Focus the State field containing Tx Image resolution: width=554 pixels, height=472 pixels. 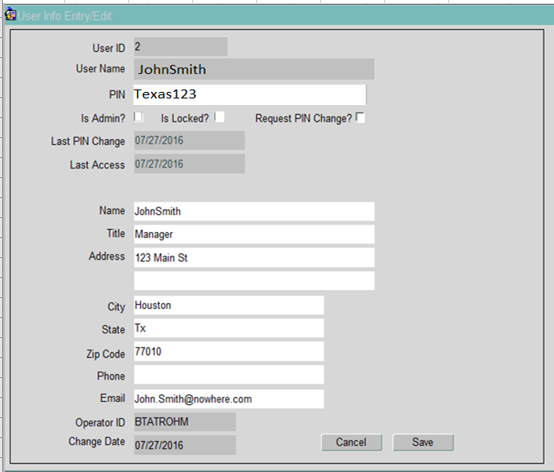point(229,328)
